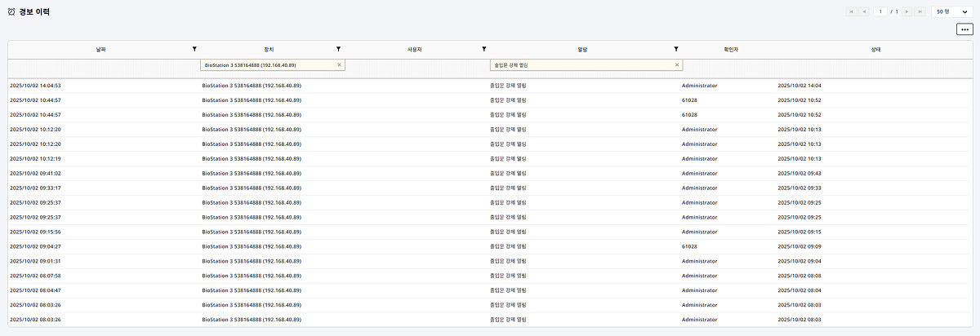Viewport: 980px width, 336px height.
Task: Remove the BioStation 3 device filter chip
Action: click(339, 64)
